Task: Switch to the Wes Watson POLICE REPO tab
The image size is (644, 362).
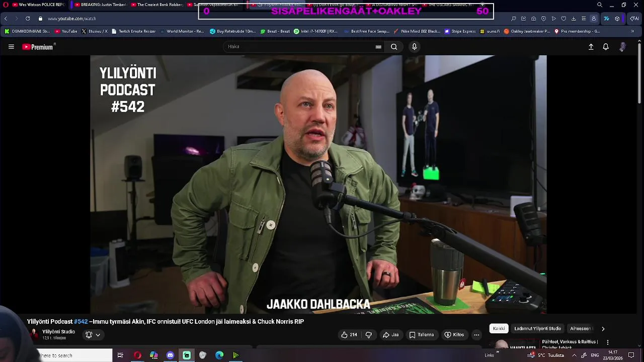Action: pyautogui.click(x=39, y=5)
